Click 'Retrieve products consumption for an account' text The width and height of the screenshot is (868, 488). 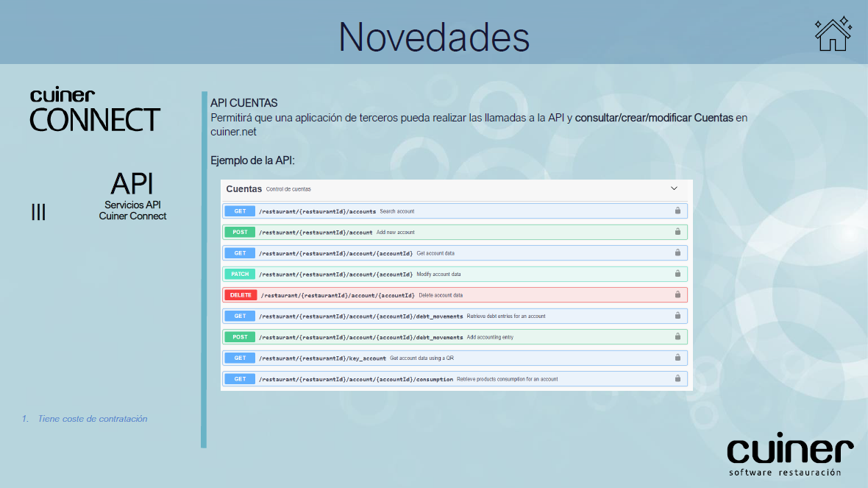coord(507,380)
